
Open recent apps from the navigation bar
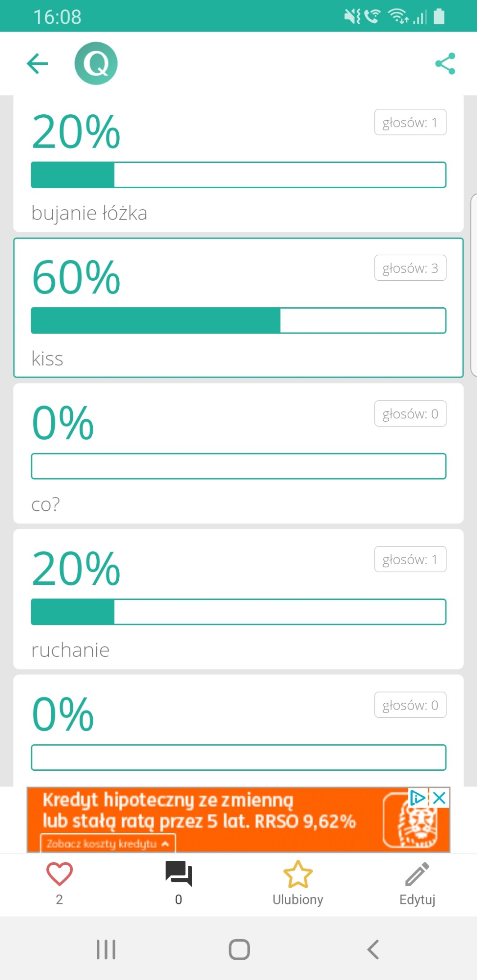[x=106, y=949]
